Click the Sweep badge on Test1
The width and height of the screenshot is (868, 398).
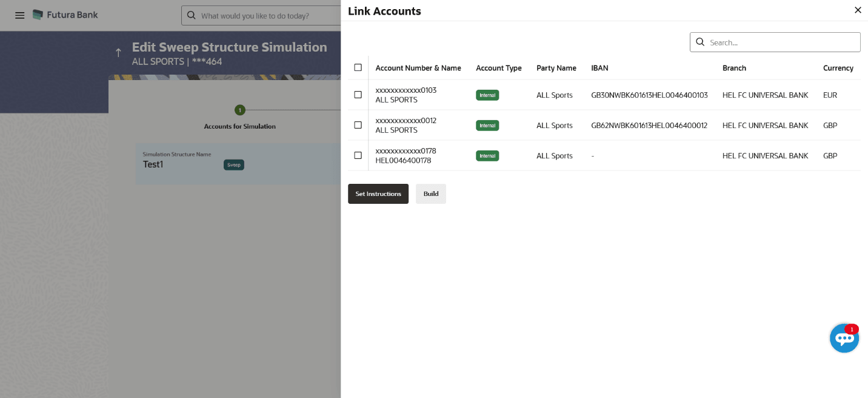point(234,164)
